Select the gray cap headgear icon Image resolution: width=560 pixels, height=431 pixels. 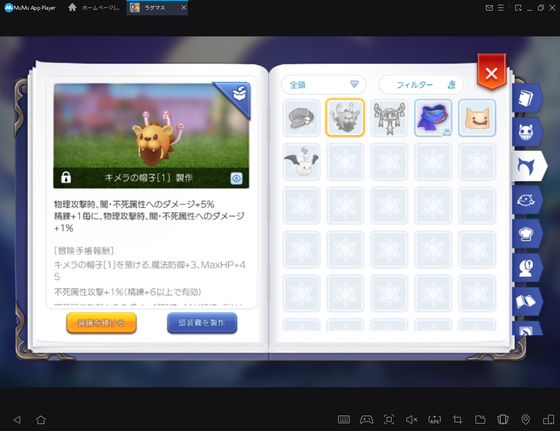301,118
